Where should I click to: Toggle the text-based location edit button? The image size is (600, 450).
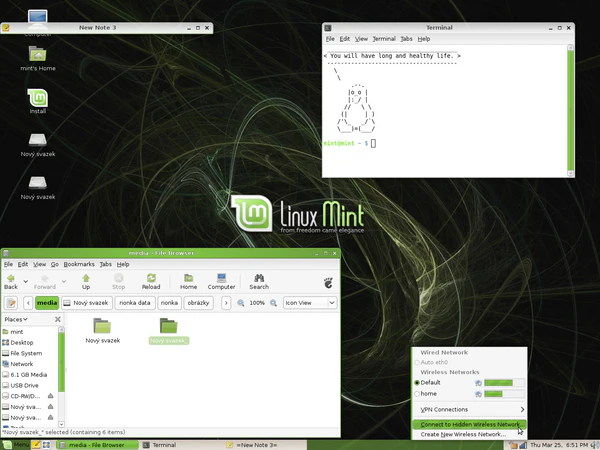pyautogui.click(x=11, y=302)
